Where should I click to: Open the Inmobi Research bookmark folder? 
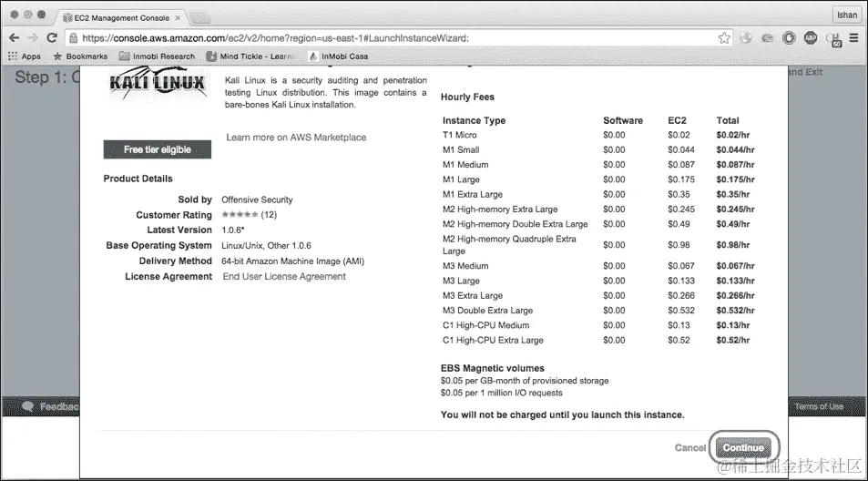click(158, 56)
